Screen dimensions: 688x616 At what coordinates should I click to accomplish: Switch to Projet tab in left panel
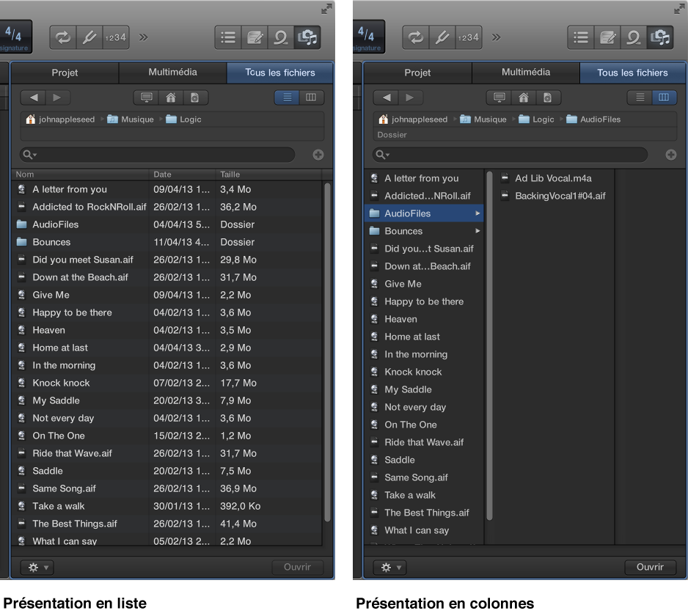click(65, 73)
